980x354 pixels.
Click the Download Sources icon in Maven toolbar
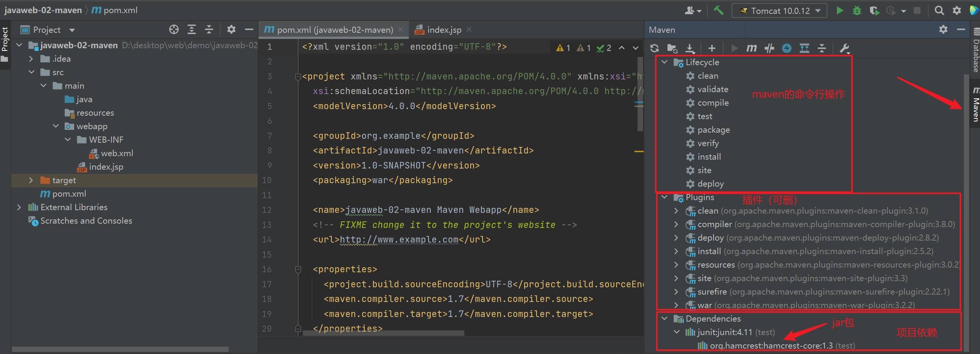[x=690, y=48]
